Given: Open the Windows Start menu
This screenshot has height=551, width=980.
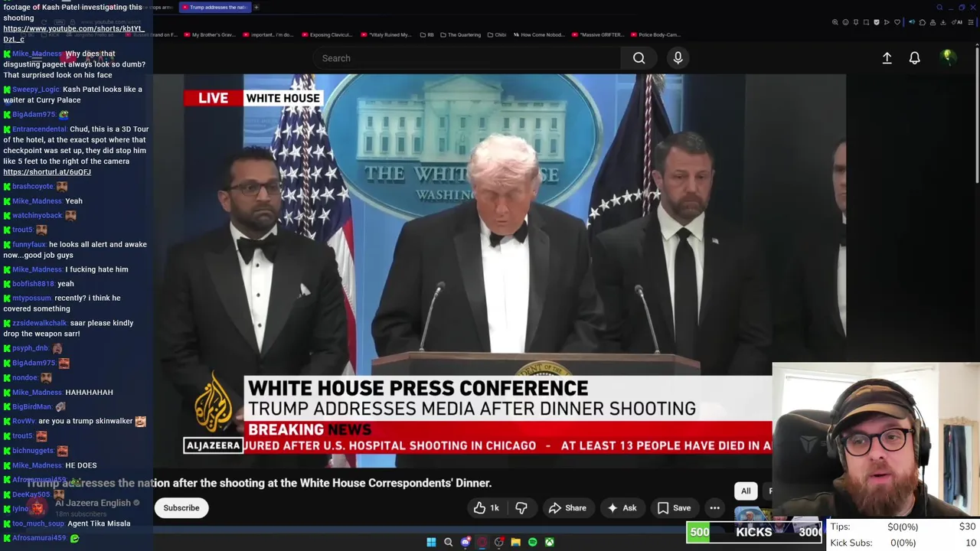Looking at the screenshot, I should point(431,542).
